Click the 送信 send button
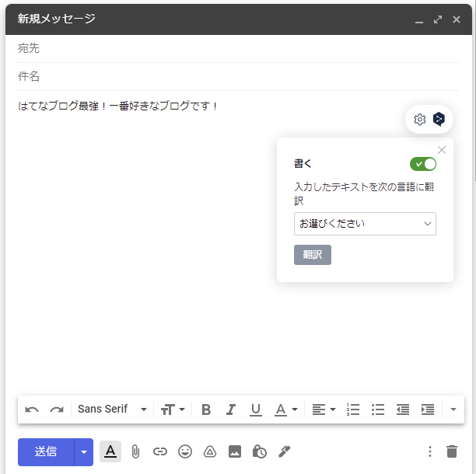The image size is (476, 474). pyautogui.click(x=46, y=452)
